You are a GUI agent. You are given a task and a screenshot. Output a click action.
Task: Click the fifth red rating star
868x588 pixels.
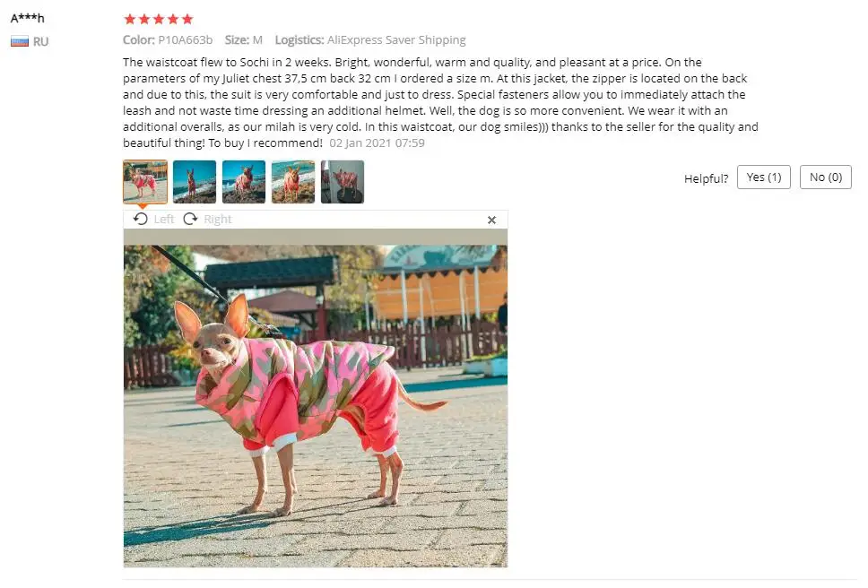tap(187, 20)
